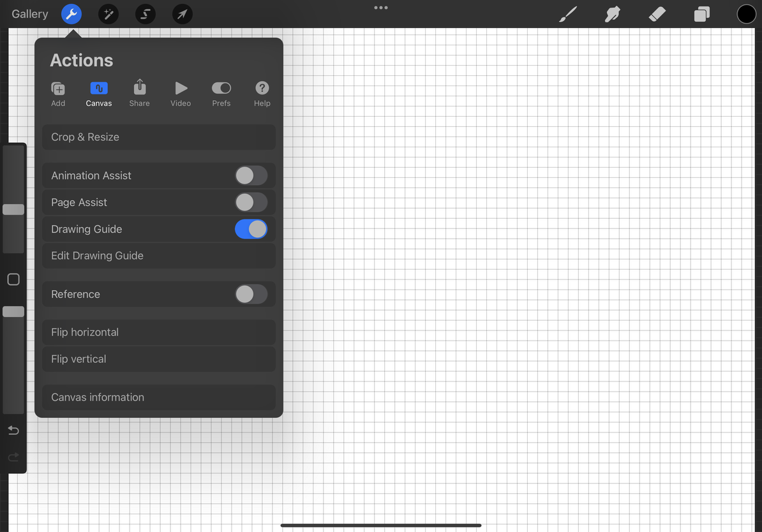Select the Selection tool
The width and height of the screenshot is (762, 532).
coord(145,13)
